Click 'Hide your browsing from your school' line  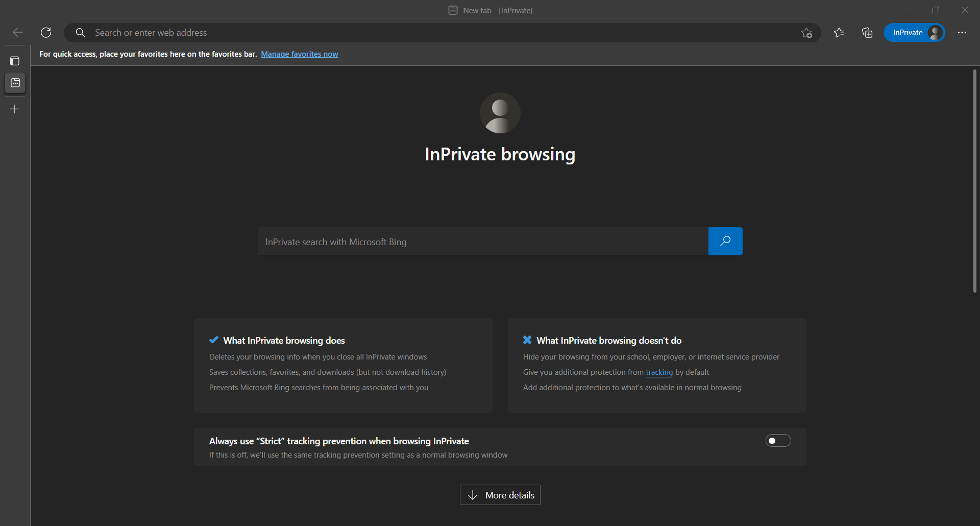click(651, 357)
